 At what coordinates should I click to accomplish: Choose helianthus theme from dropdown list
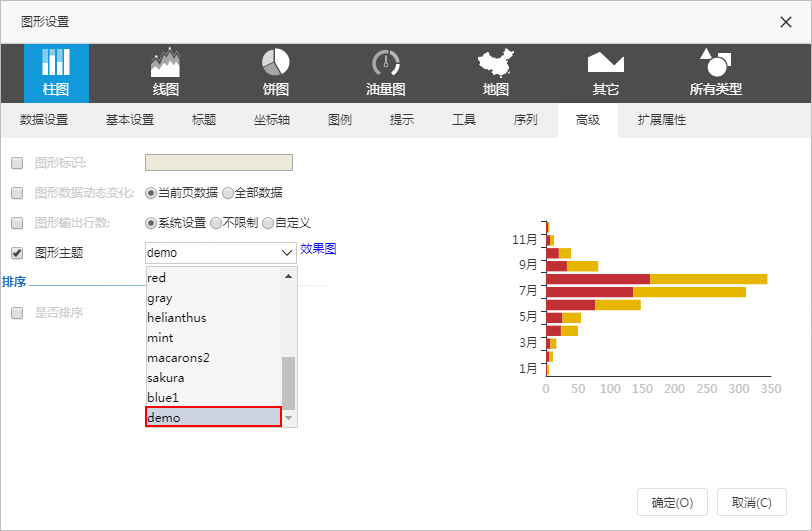coord(213,318)
